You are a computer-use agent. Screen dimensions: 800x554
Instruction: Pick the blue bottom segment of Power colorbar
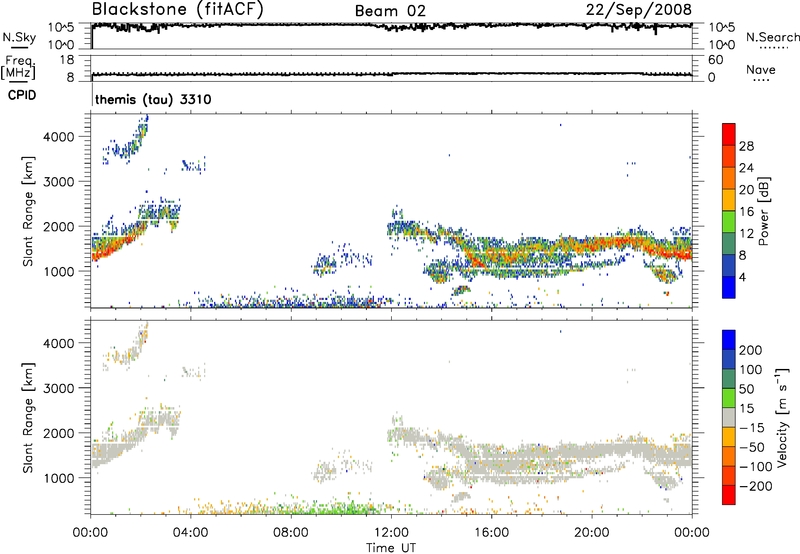[x=729, y=287]
